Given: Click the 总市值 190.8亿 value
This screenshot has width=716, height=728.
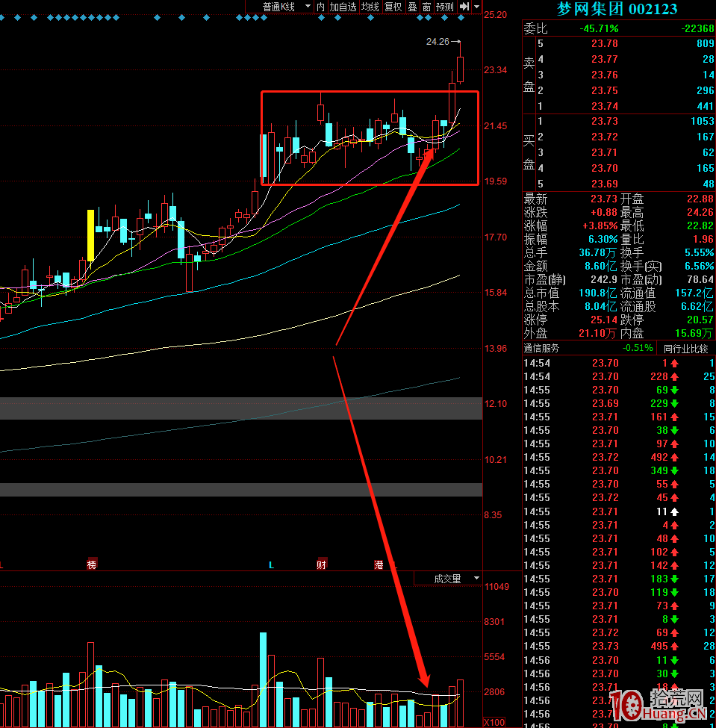Looking at the screenshot, I should [597, 293].
